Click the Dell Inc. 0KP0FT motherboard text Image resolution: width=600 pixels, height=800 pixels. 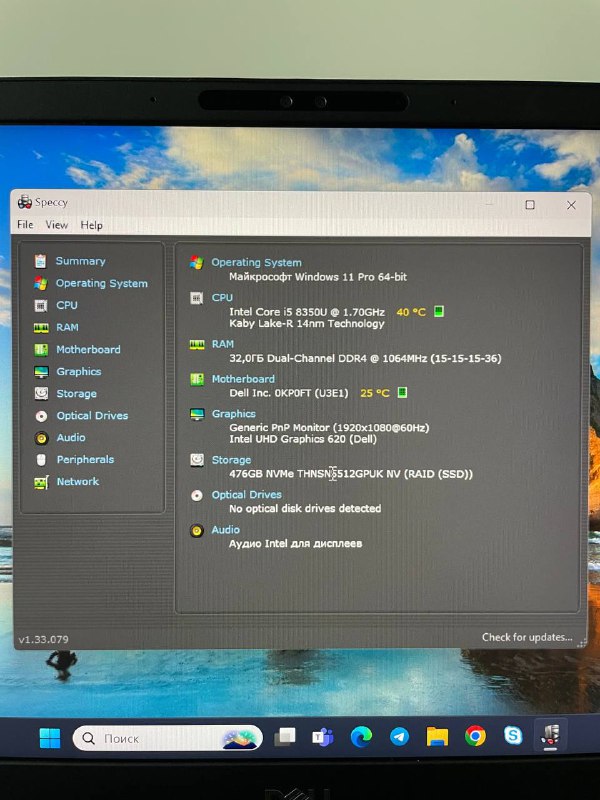coord(289,393)
